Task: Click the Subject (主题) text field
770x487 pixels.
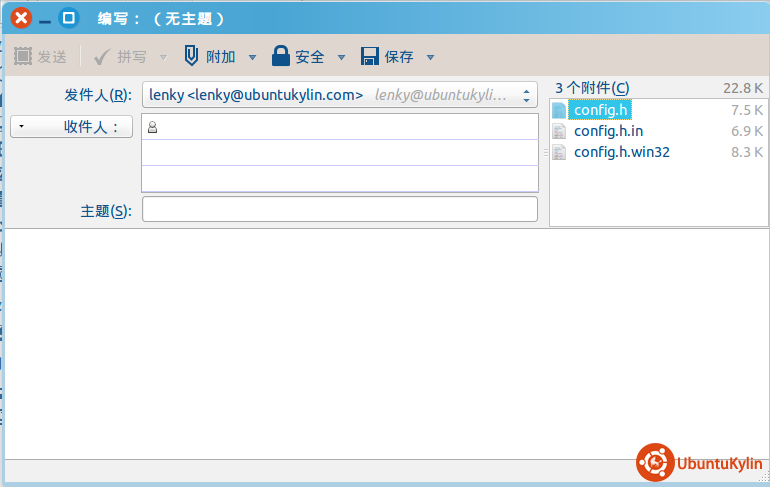Action: click(340, 210)
